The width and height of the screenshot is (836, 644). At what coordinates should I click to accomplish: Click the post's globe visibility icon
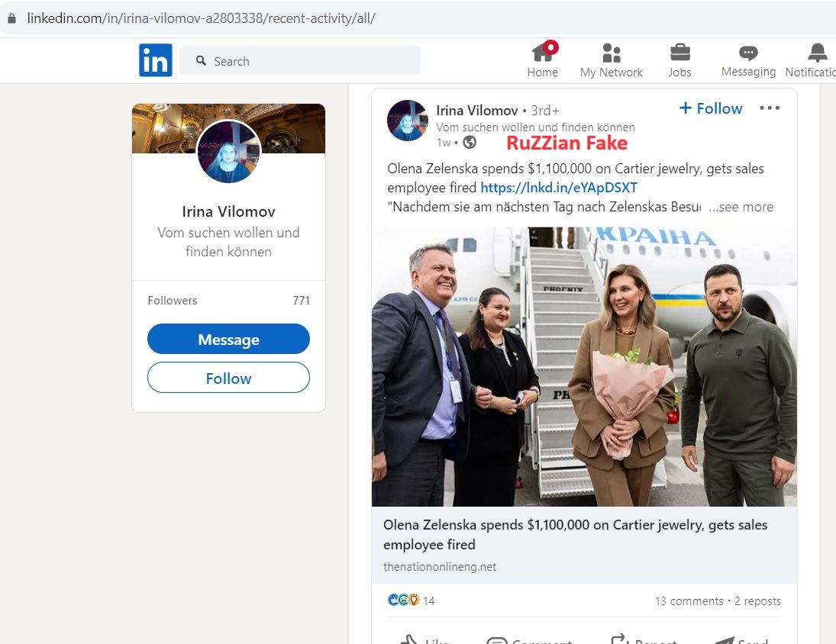470,142
